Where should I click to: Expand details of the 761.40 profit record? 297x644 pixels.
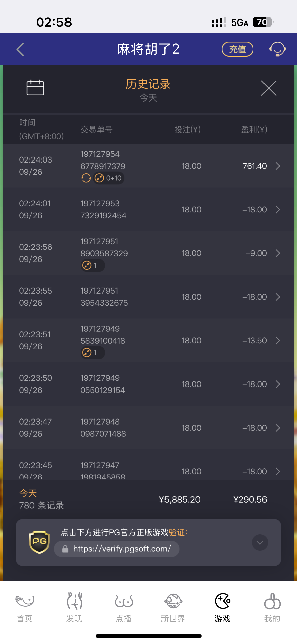[278, 166]
